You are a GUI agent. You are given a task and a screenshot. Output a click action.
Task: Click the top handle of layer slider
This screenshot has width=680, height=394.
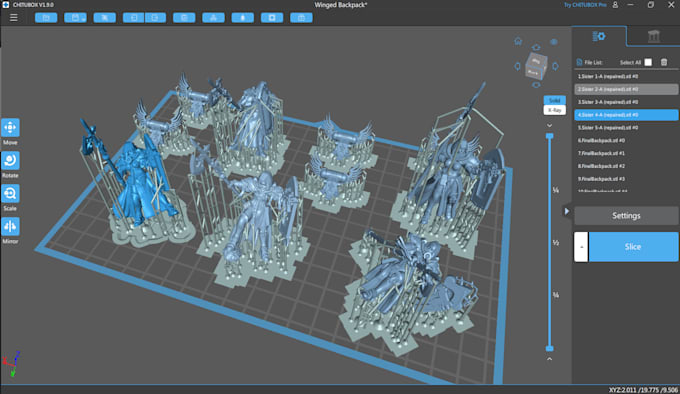(549, 136)
